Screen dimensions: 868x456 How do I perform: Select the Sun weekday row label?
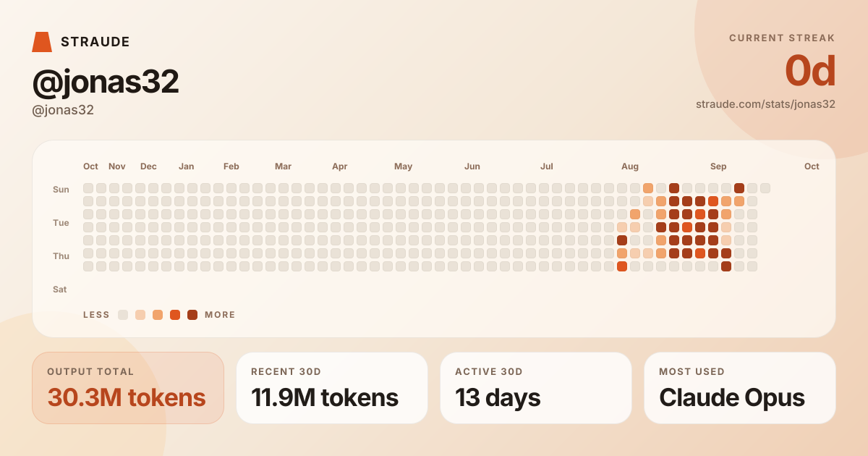click(61, 190)
